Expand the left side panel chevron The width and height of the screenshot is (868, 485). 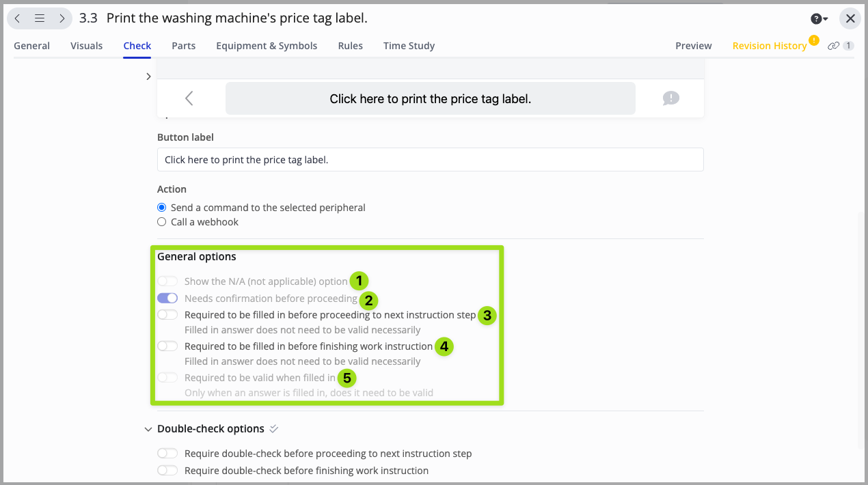[x=148, y=77]
